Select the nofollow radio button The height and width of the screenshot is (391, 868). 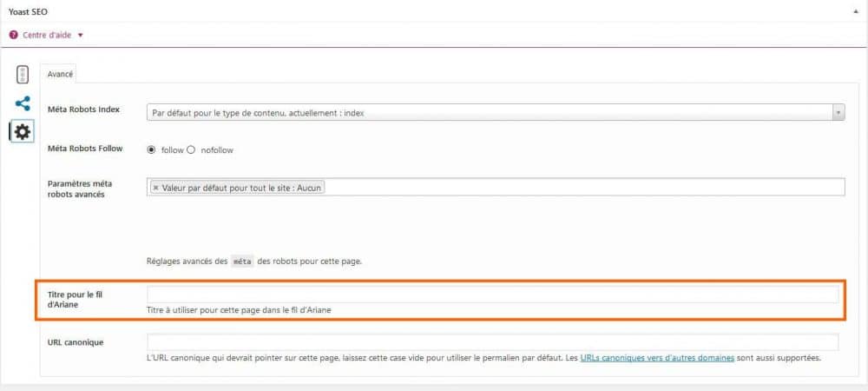191,149
